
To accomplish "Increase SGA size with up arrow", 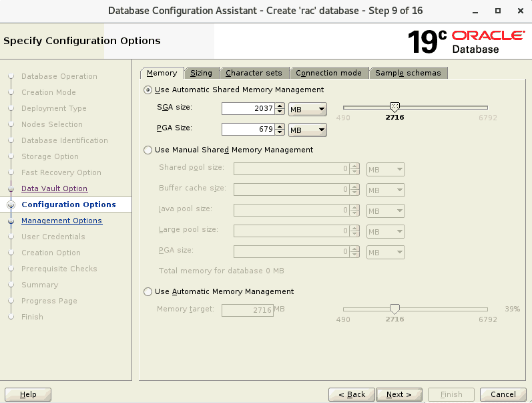I will (280, 106).
